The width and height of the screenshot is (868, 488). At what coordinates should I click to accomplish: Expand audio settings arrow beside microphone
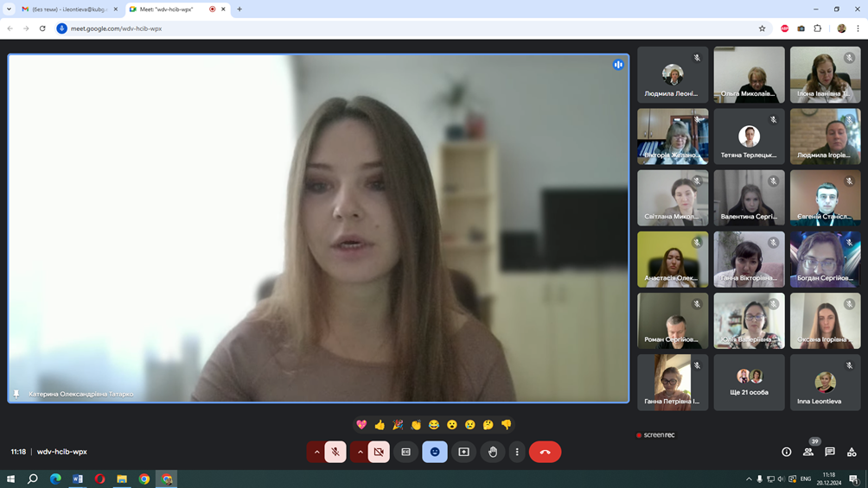coord(316,452)
